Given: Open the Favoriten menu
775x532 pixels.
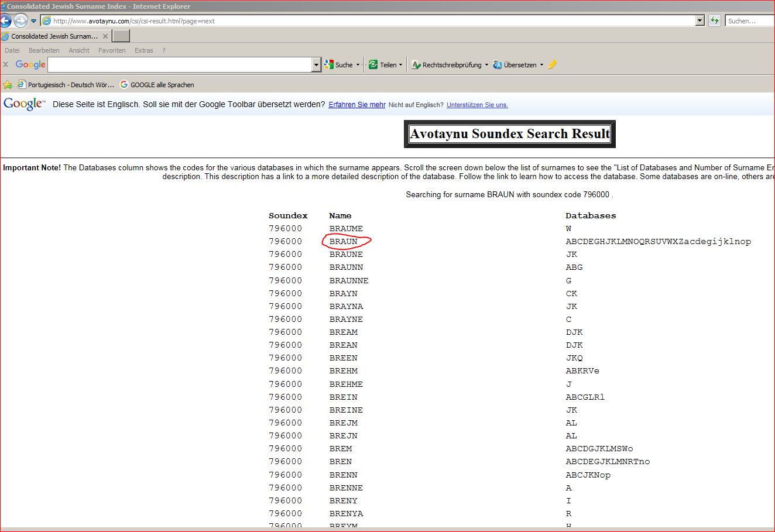Looking at the screenshot, I should click(x=112, y=50).
